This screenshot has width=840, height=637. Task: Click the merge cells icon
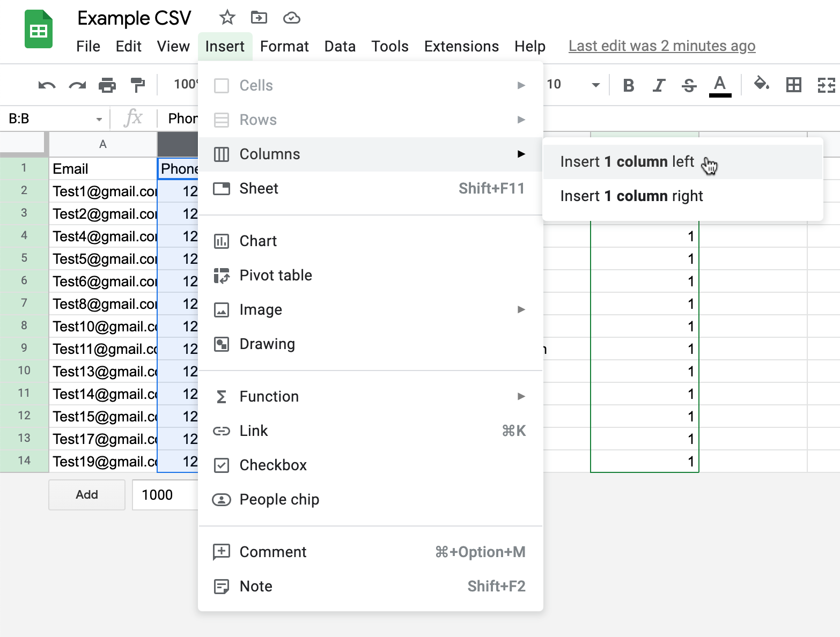(x=826, y=84)
